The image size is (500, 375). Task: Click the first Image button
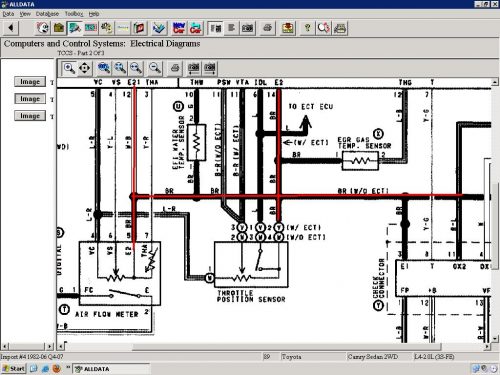pos(30,82)
